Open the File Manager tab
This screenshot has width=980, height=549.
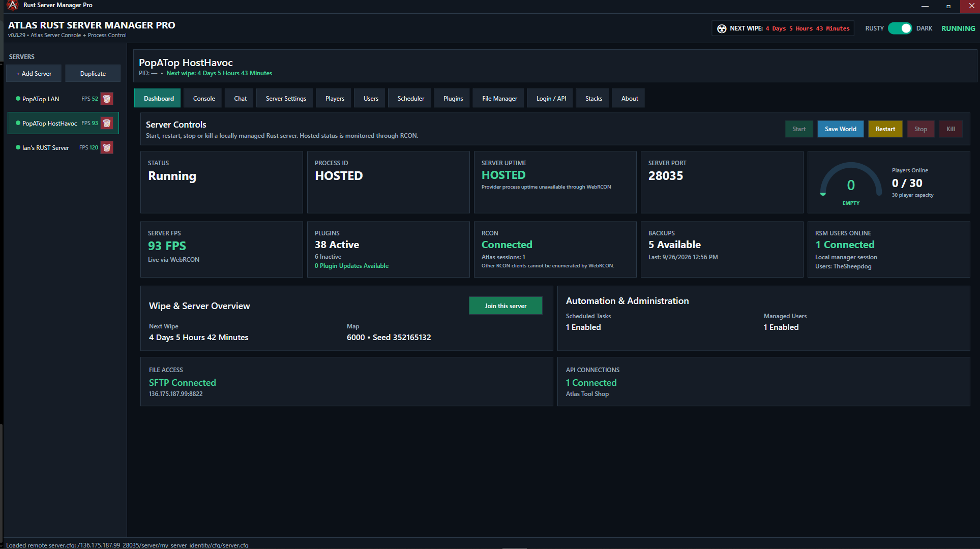click(499, 98)
